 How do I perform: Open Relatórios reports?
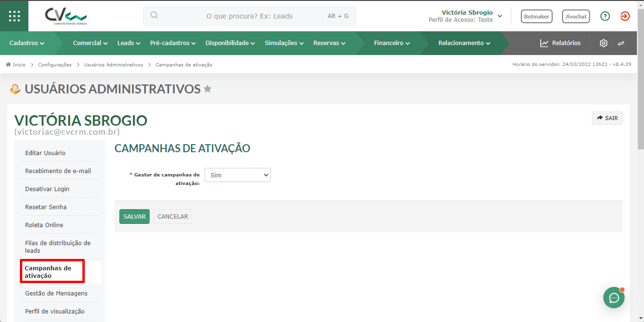coord(560,43)
